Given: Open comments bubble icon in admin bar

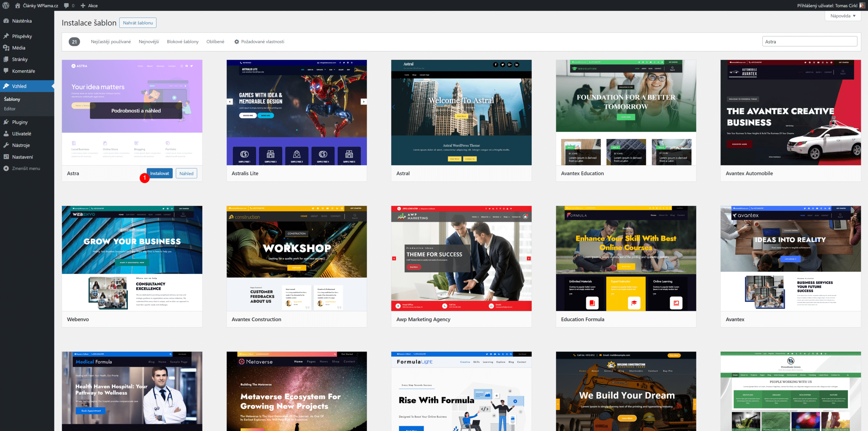Looking at the screenshot, I should (66, 5).
